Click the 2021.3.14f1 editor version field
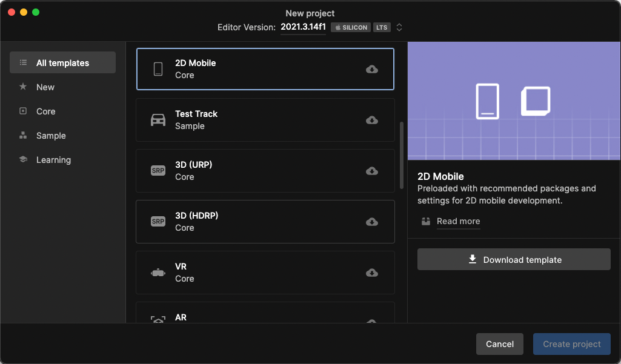621x364 pixels. [303, 27]
